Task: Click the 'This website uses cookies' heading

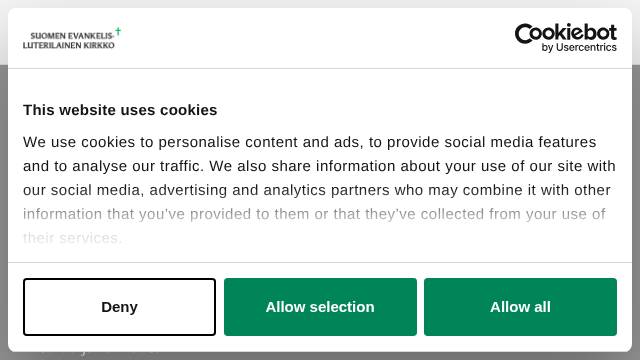Action: click(x=120, y=110)
